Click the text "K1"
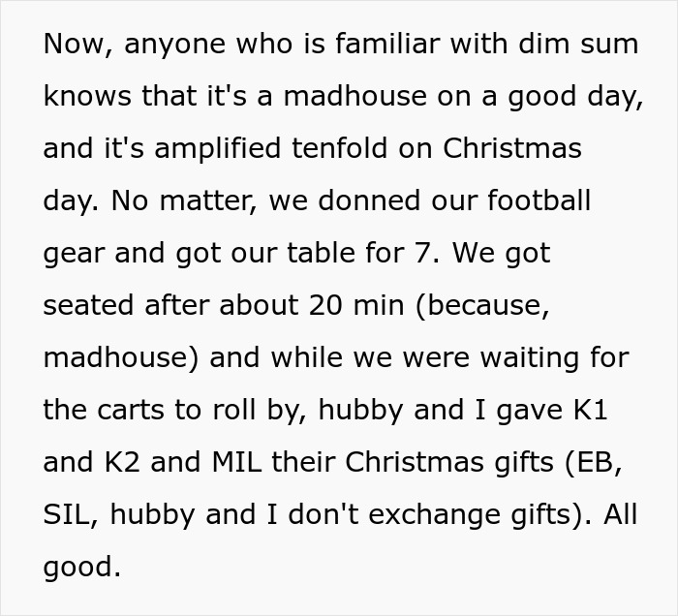Image resolution: width=678 pixels, height=616 pixels. tap(590, 410)
